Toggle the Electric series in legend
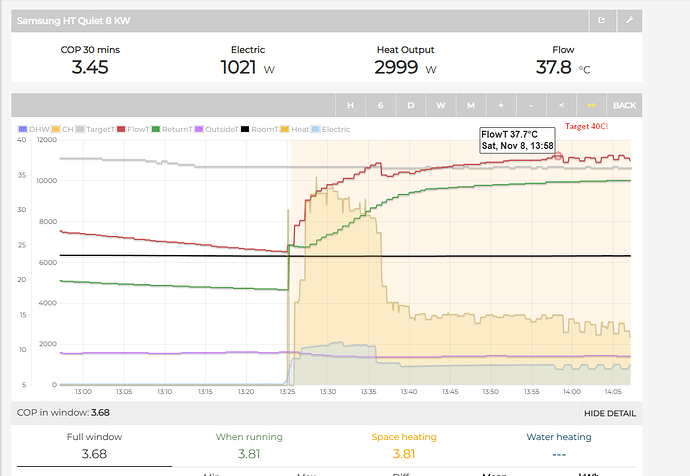Viewport: 690px width, 476px height. [x=334, y=128]
